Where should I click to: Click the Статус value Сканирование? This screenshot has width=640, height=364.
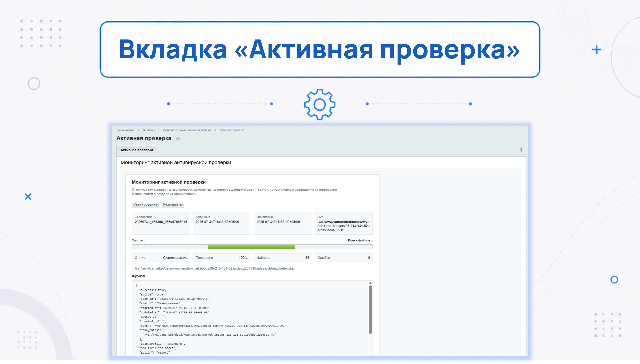(175, 258)
